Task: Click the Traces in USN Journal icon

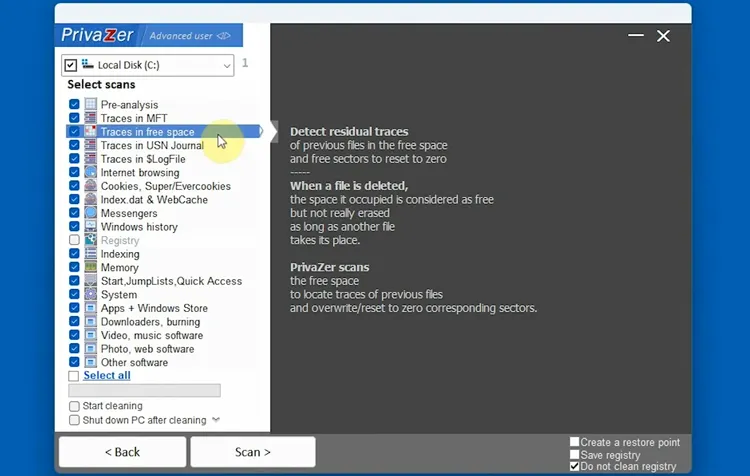Action: [x=90, y=145]
